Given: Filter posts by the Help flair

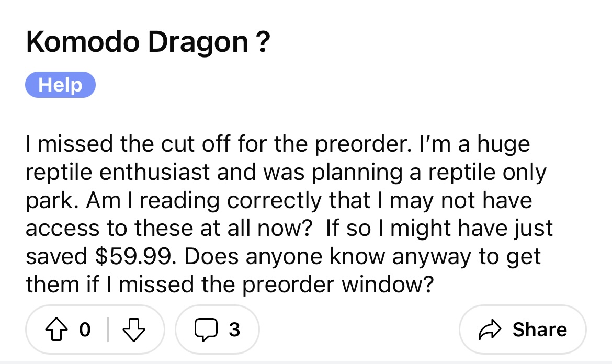Looking at the screenshot, I should (61, 85).
